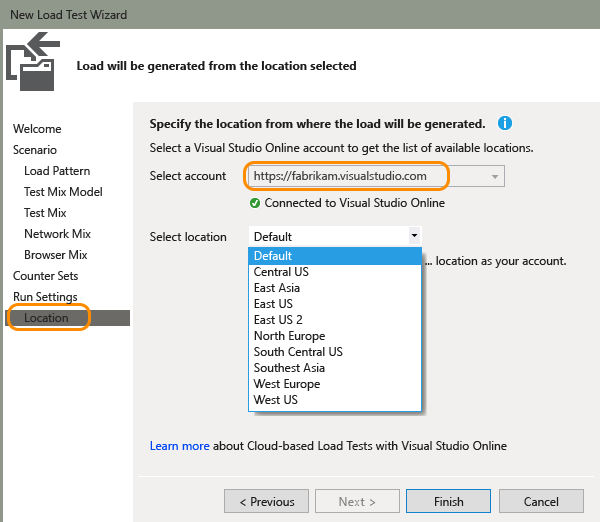Open the Learn more link
Screen dimensions: 600x522
(x=179, y=446)
